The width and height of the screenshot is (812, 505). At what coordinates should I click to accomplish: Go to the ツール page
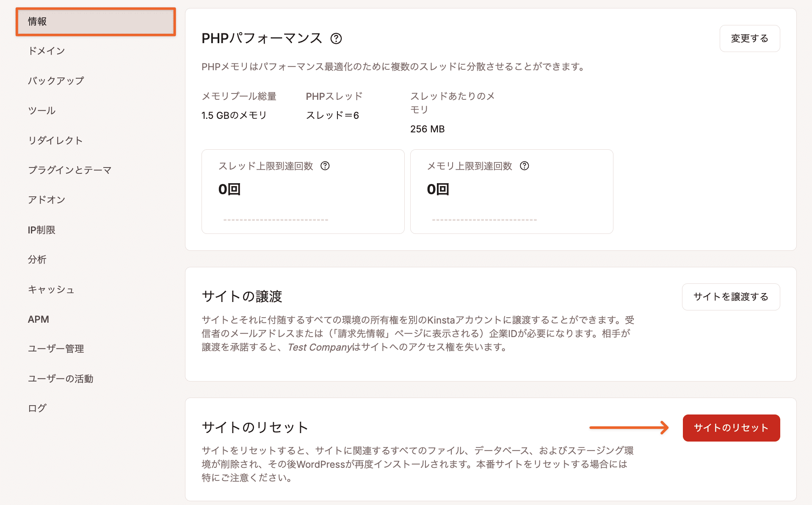pyautogui.click(x=41, y=110)
